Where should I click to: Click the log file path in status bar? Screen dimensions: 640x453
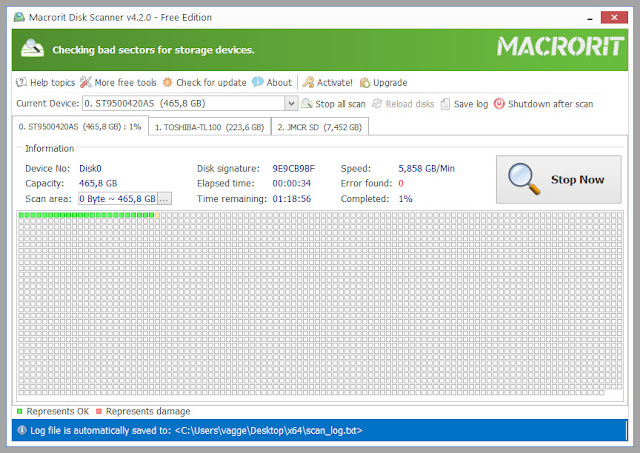[269, 431]
